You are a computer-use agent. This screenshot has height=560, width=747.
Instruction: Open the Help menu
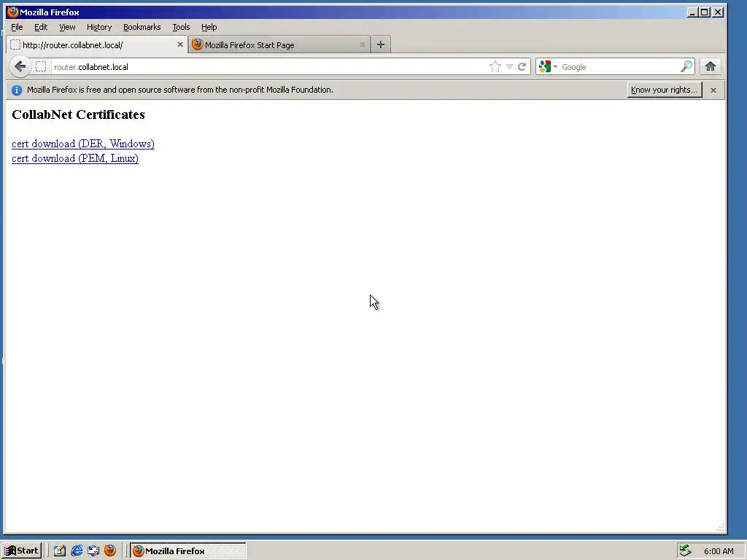coord(209,27)
